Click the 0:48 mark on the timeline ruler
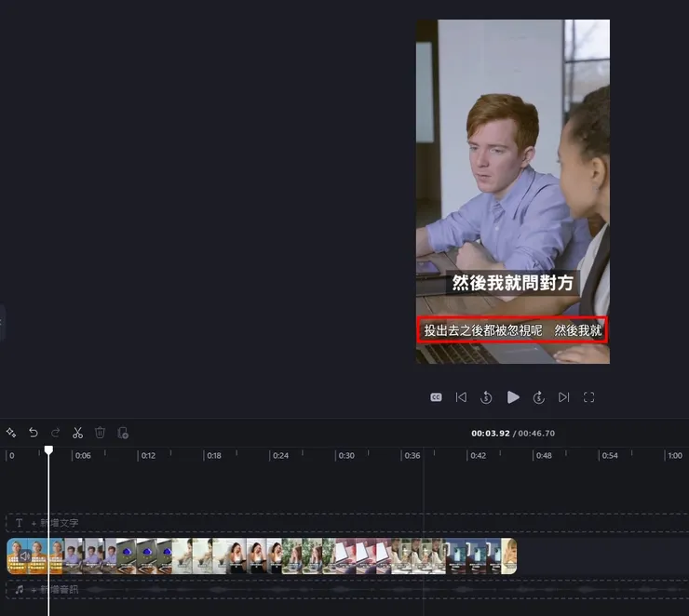 click(544, 455)
